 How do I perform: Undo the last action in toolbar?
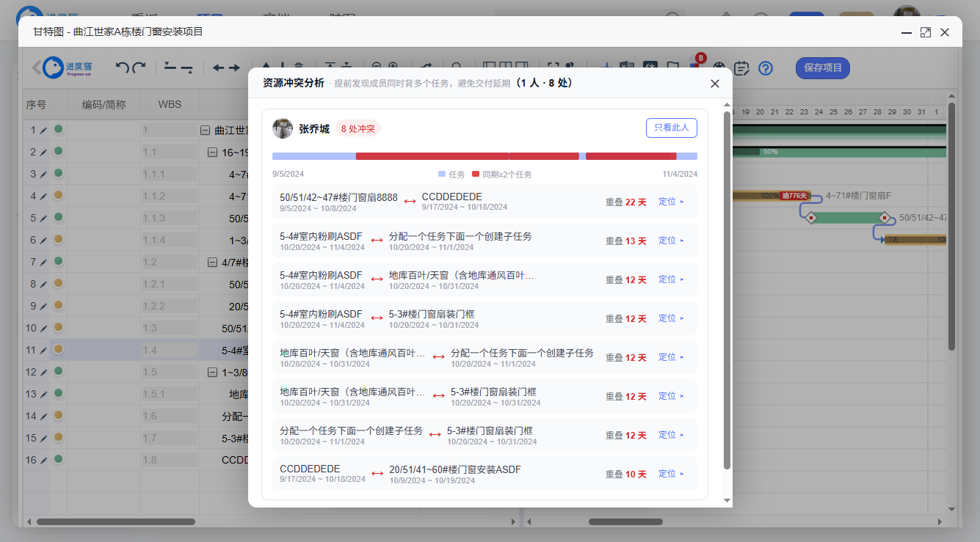click(x=122, y=67)
